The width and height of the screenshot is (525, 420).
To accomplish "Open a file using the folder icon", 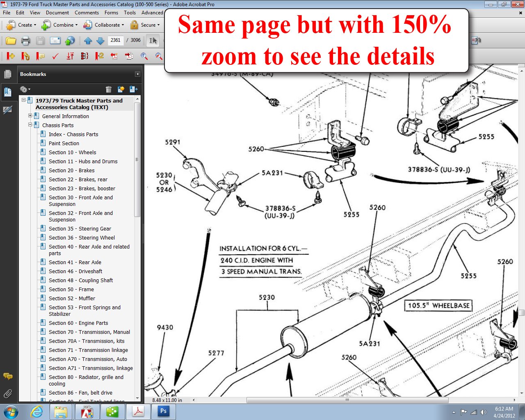I will point(11,41).
